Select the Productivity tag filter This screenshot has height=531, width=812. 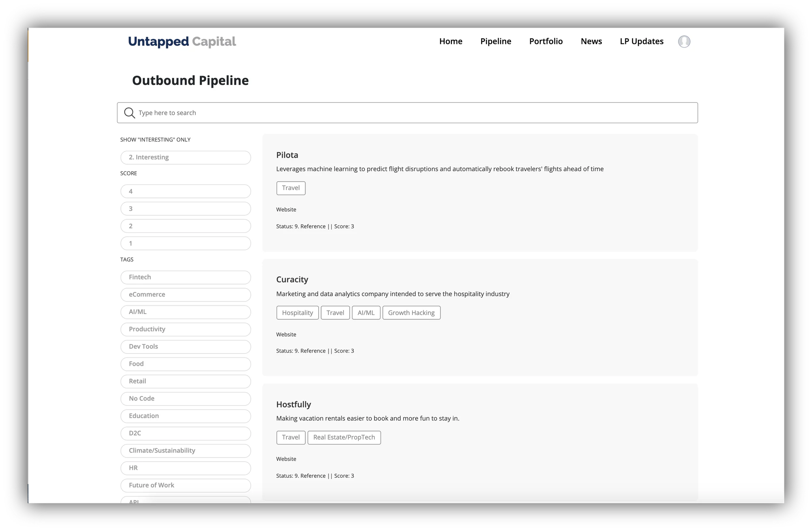[x=186, y=329]
